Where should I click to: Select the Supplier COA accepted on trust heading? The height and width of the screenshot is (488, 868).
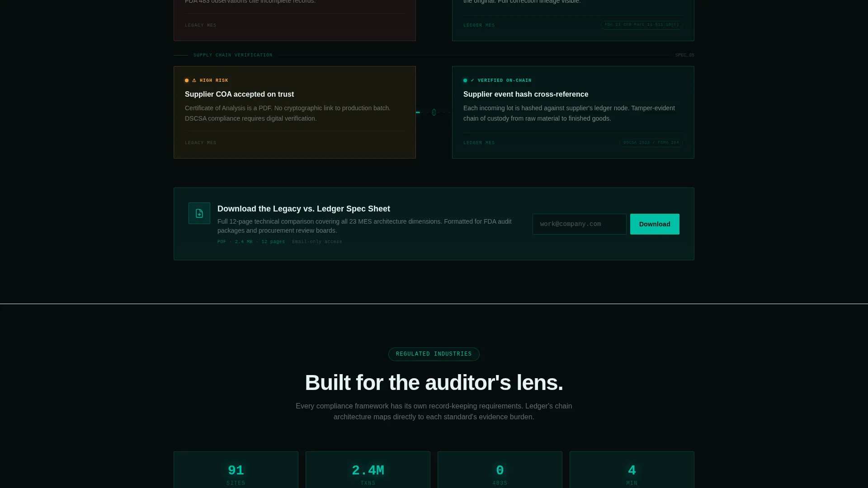point(239,94)
